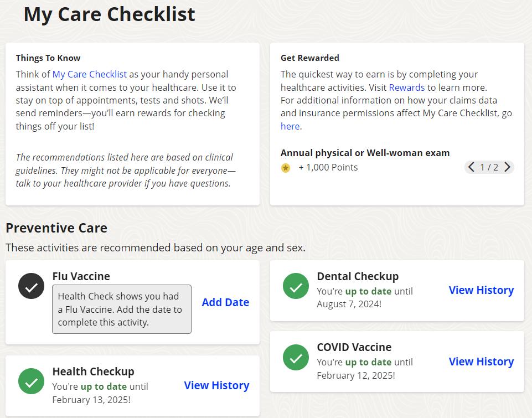
Task: Click the 1 / 2 pagination indicator
Action: tap(489, 167)
